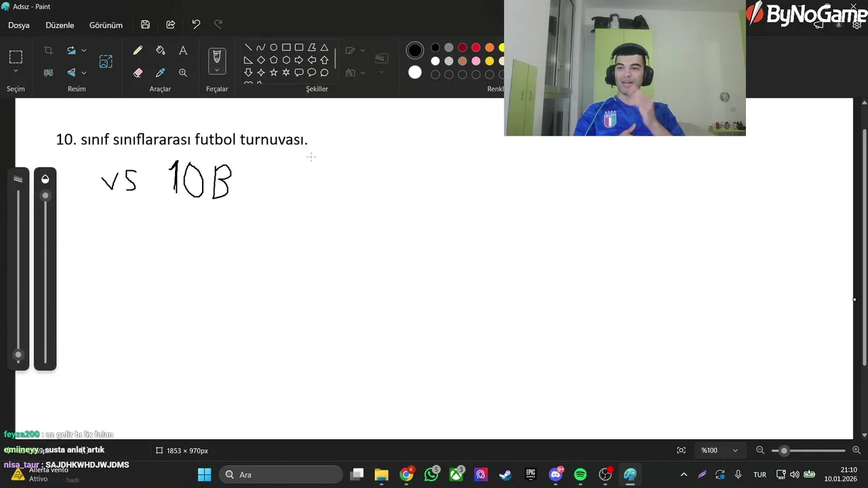Viewport: 868px width, 488px height.
Task: Click the Windows Start button
Action: click(204, 474)
